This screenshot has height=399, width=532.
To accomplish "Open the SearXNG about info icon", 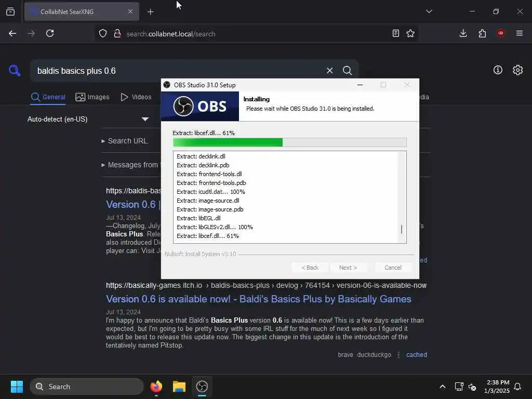I will pos(498,70).
